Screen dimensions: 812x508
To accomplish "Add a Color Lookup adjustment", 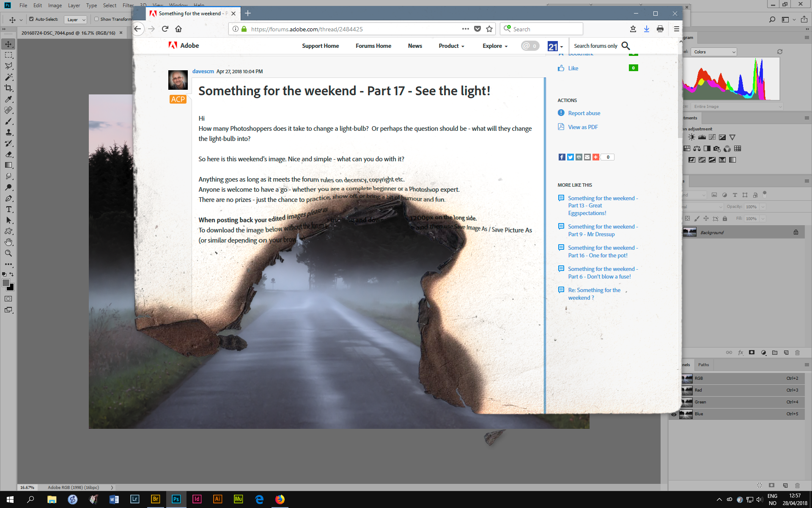I will [x=738, y=149].
